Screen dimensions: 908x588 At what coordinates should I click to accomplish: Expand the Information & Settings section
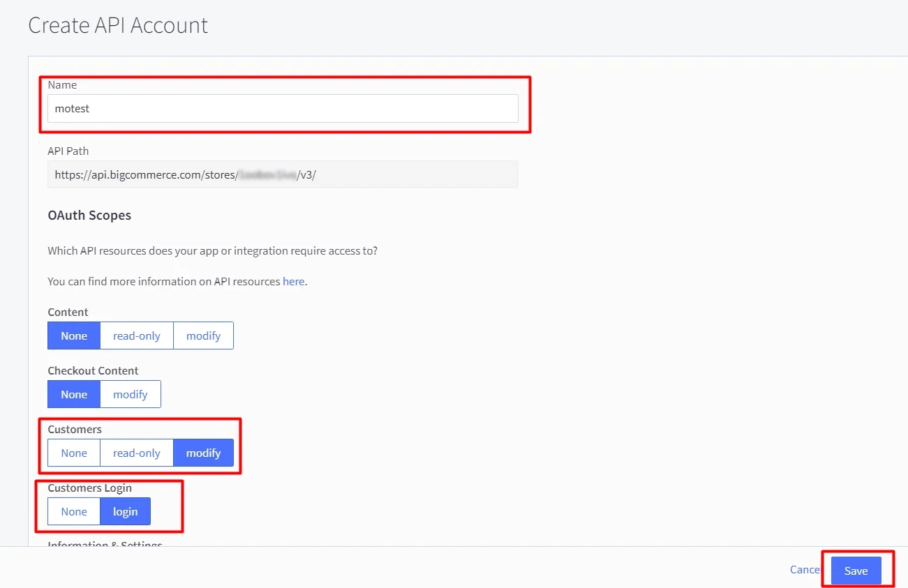coord(104,545)
